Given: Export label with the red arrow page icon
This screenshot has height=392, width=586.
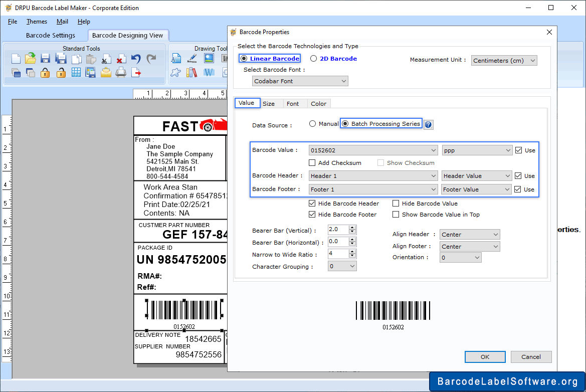Looking at the screenshot, I should [x=136, y=72].
